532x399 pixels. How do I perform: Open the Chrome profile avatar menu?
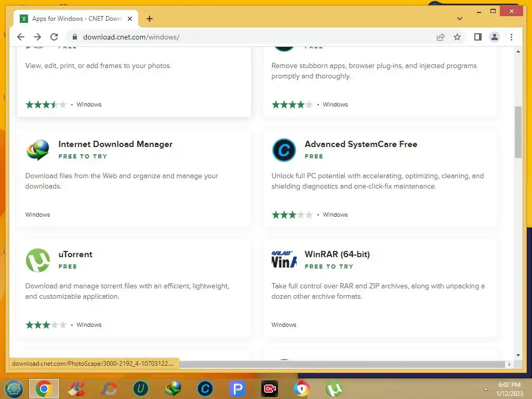click(x=495, y=37)
